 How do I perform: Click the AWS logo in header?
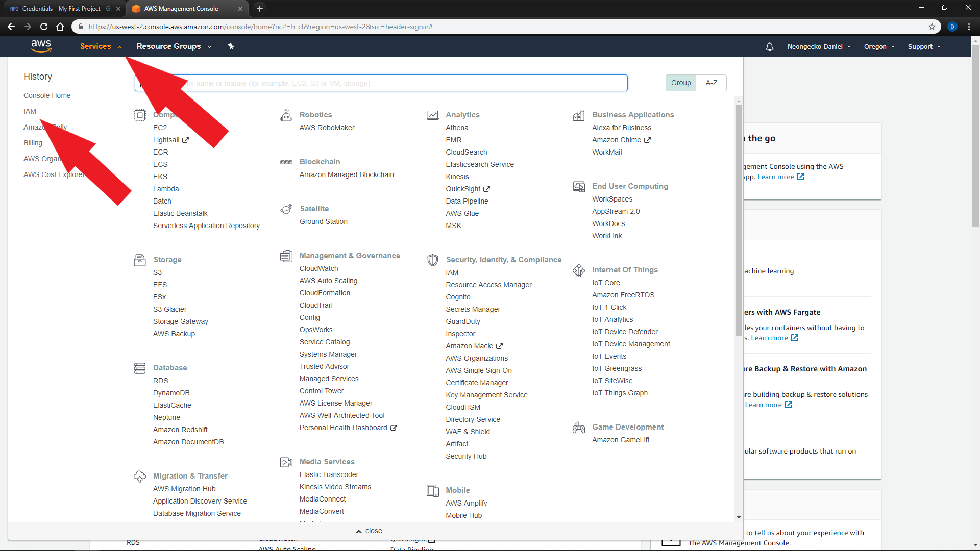pyautogui.click(x=41, y=46)
